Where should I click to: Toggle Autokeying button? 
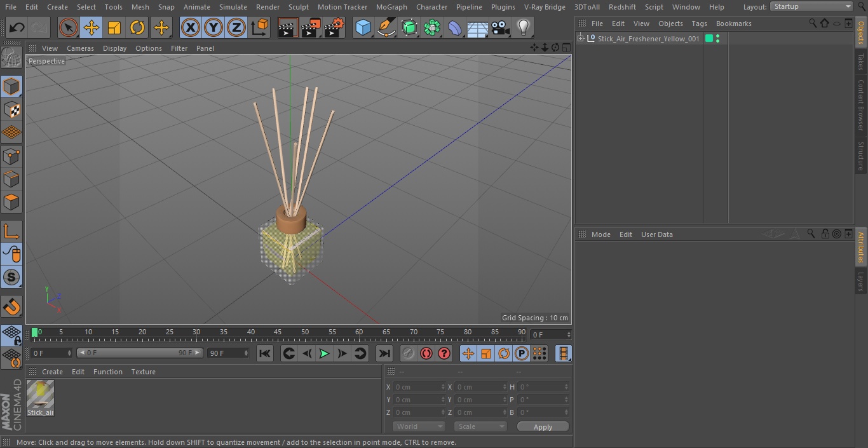426,353
